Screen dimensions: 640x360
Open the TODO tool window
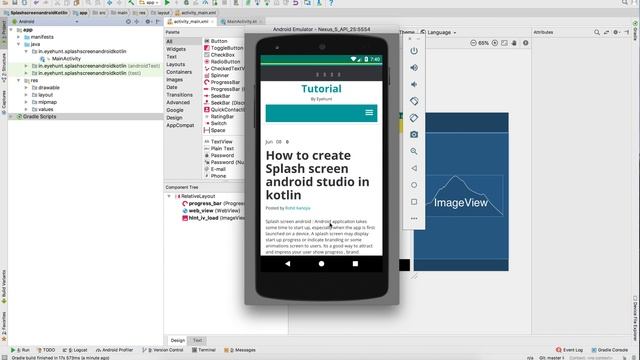(x=46, y=350)
